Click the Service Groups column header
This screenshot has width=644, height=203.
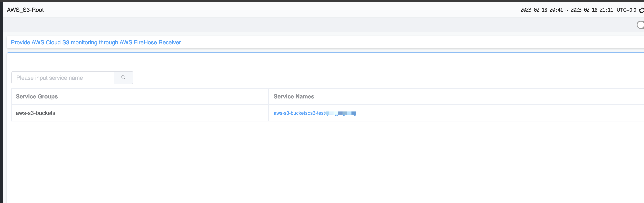(x=140, y=96)
